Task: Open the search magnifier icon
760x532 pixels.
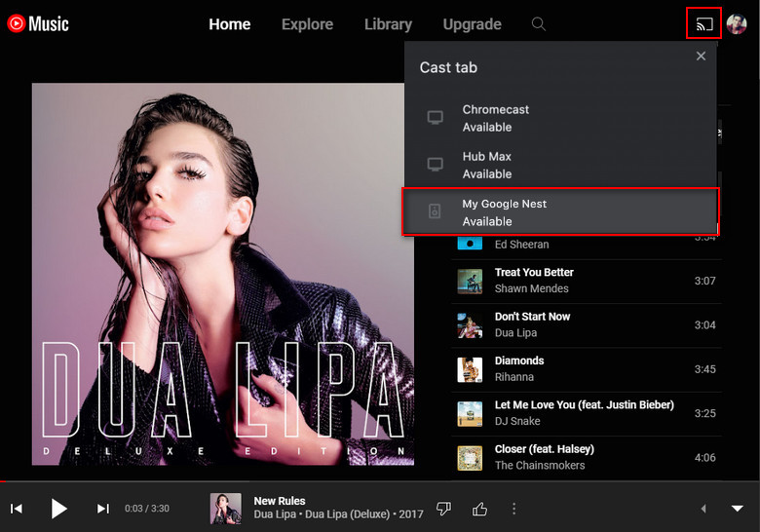Action: click(538, 24)
